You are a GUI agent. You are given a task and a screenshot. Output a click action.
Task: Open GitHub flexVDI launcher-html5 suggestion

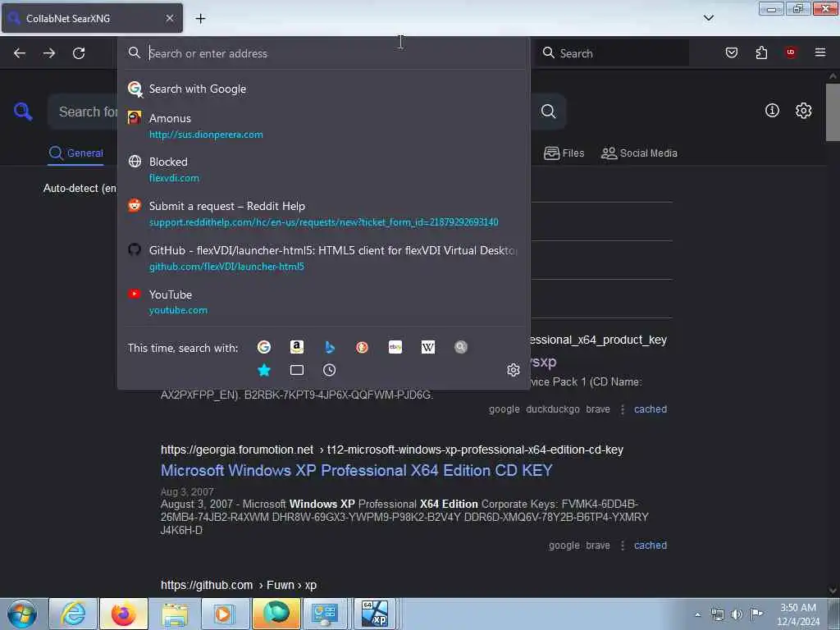point(323,258)
